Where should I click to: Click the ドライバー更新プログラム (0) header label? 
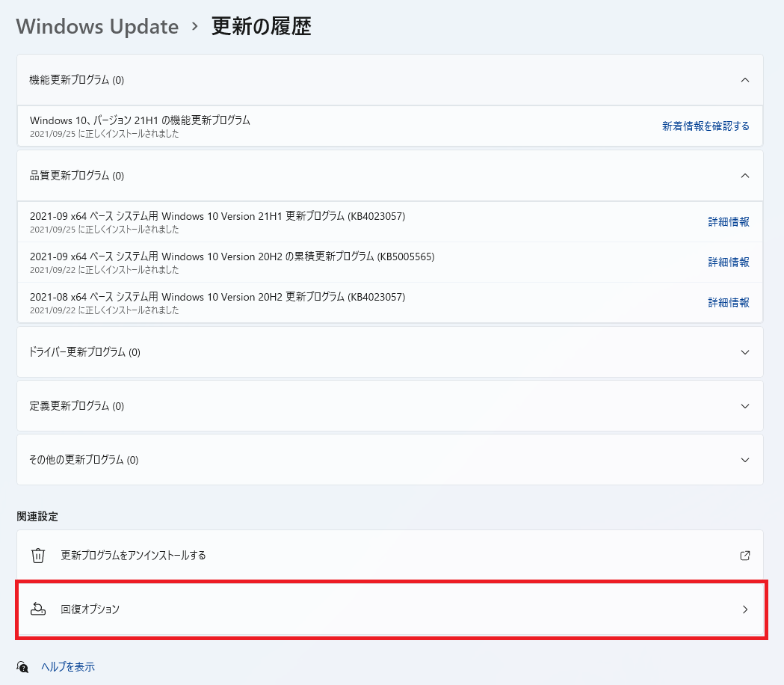84,352
